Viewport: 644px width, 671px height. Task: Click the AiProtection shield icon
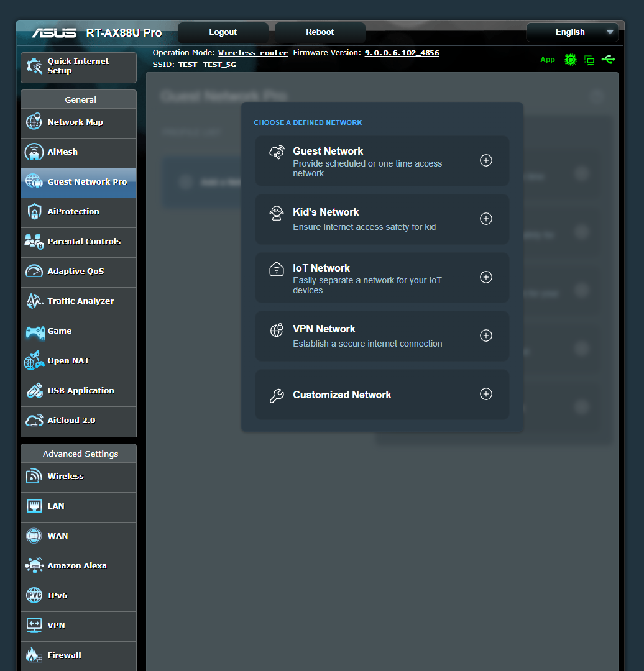tap(34, 211)
